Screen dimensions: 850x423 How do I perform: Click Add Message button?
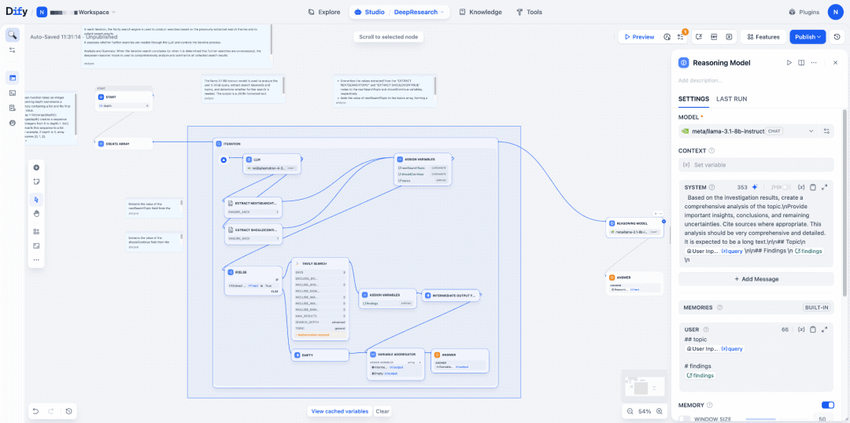756,279
